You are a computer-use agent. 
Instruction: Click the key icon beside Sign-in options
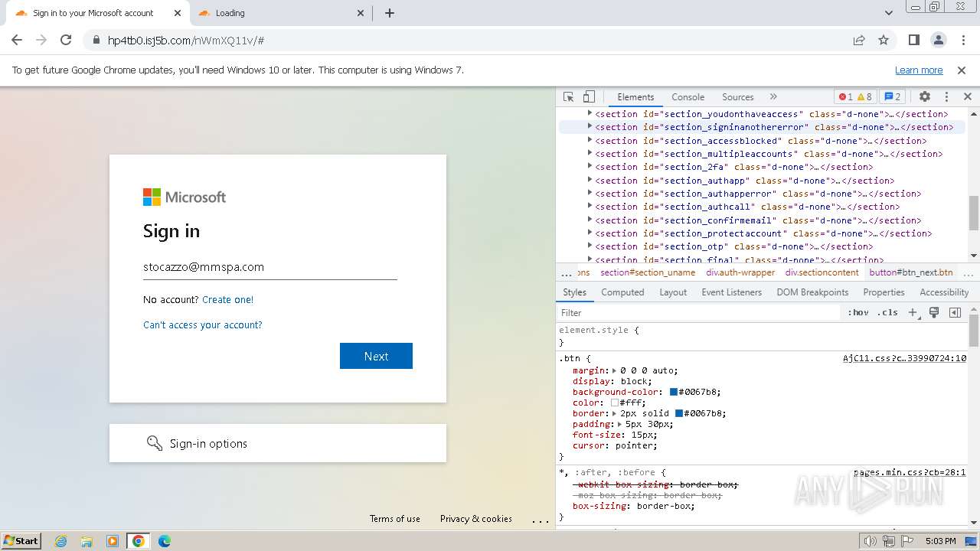(x=155, y=443)
